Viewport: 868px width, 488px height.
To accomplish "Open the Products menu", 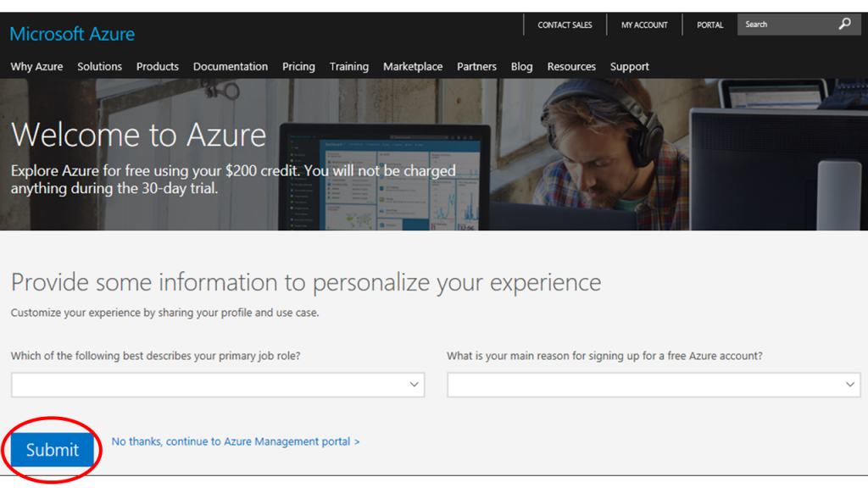I will tap(157, 66).
